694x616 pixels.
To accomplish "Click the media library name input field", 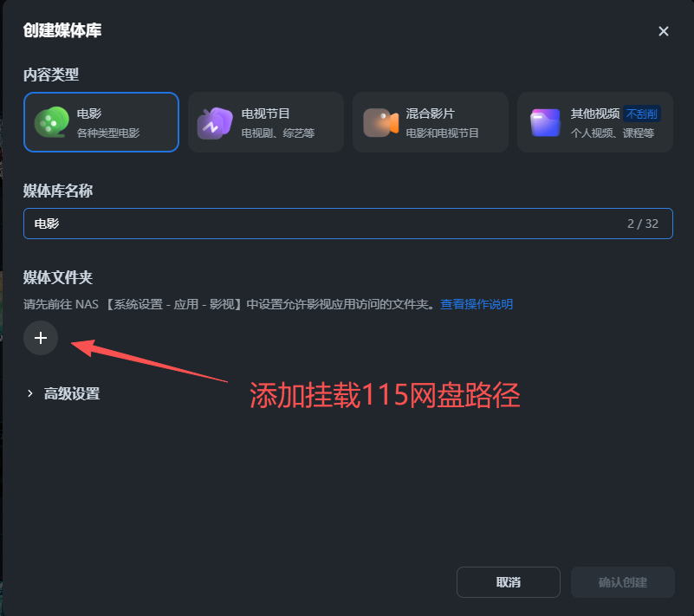I will (348, 224).
